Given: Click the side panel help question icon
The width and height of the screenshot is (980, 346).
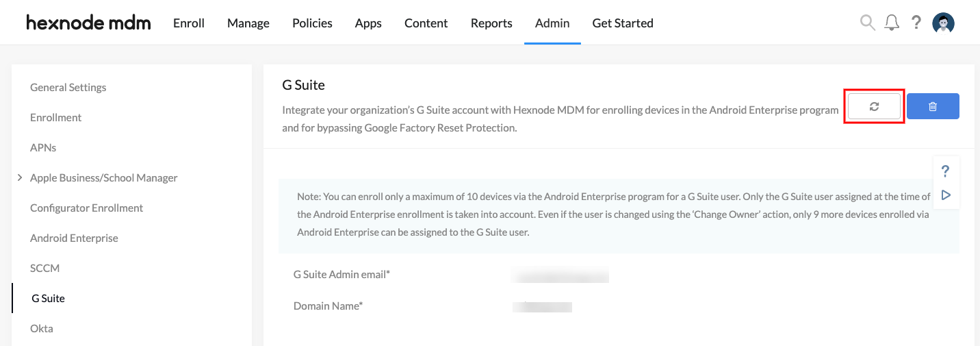Looking at the screenshot, I should pos(946,171).
